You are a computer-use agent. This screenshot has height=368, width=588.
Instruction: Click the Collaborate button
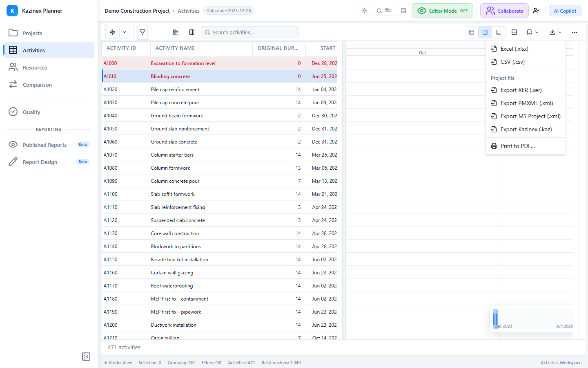coord(504,11)
